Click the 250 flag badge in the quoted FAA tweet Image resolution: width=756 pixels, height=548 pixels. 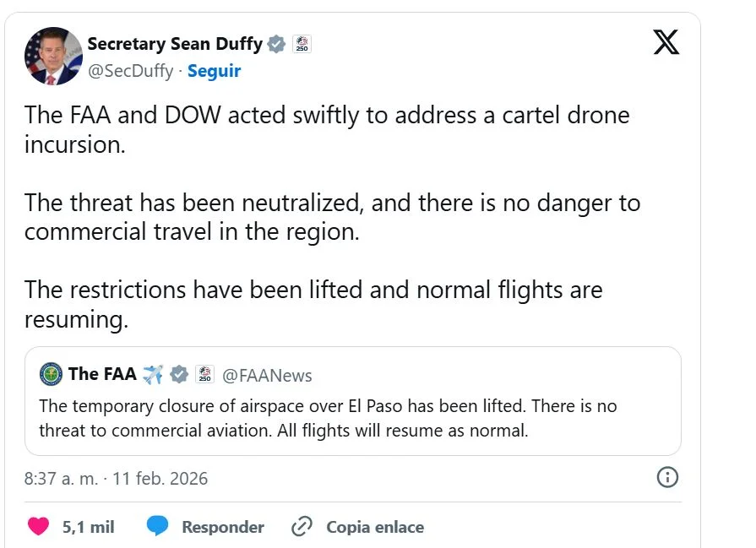[x=204, y=374]
